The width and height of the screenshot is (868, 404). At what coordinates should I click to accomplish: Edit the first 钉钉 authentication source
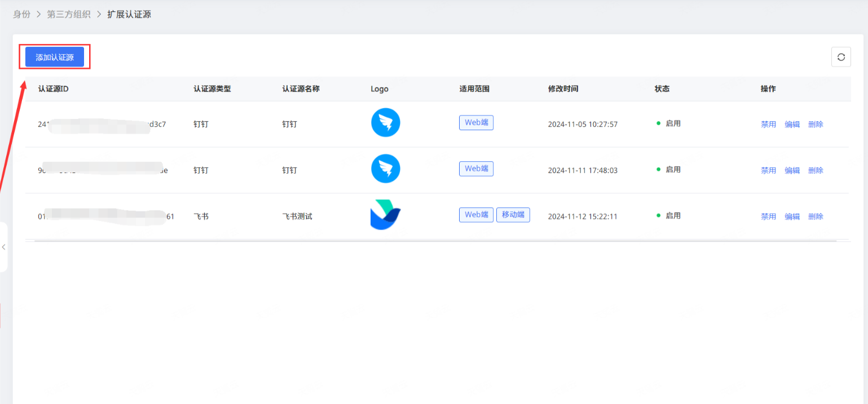pyautogui.click(x=792, y=124)
